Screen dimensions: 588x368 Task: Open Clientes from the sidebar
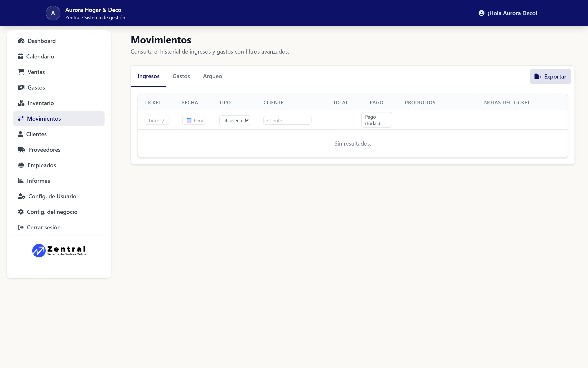[x=59, y=134]
